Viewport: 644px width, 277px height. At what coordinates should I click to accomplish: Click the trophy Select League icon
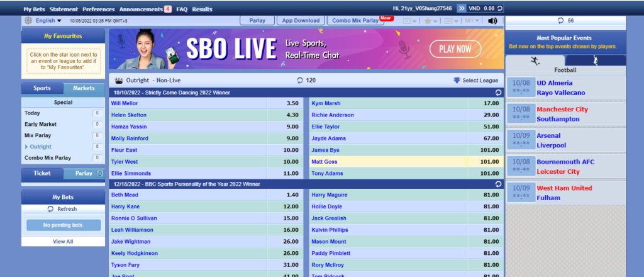coord(457,81)
